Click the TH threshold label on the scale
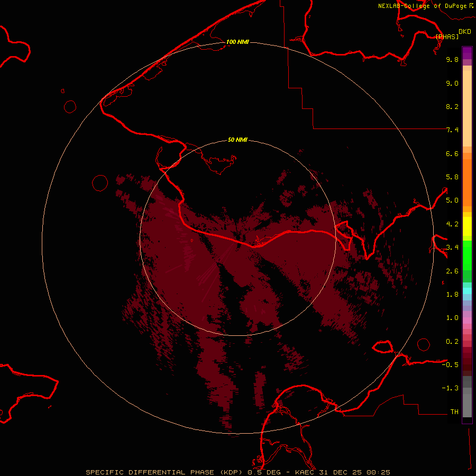Viewport: 476px width, 476px height. tap(454, 412)
